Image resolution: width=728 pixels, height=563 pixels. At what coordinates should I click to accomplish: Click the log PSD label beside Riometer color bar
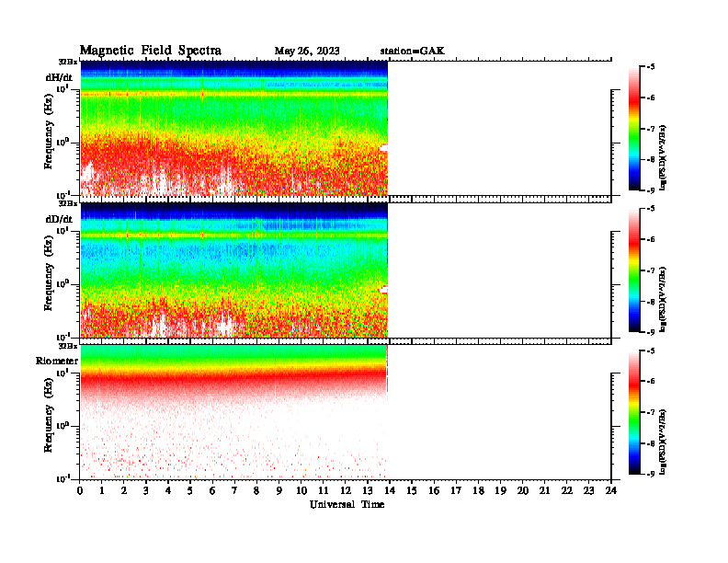[x=663, y=442]
